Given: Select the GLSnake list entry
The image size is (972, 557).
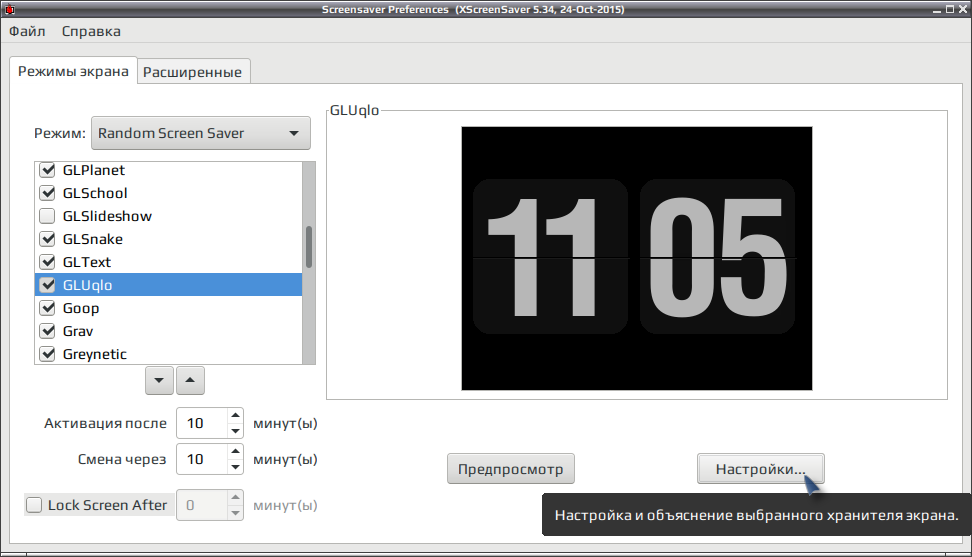Looking at the screenshot, I should point(168,239).
